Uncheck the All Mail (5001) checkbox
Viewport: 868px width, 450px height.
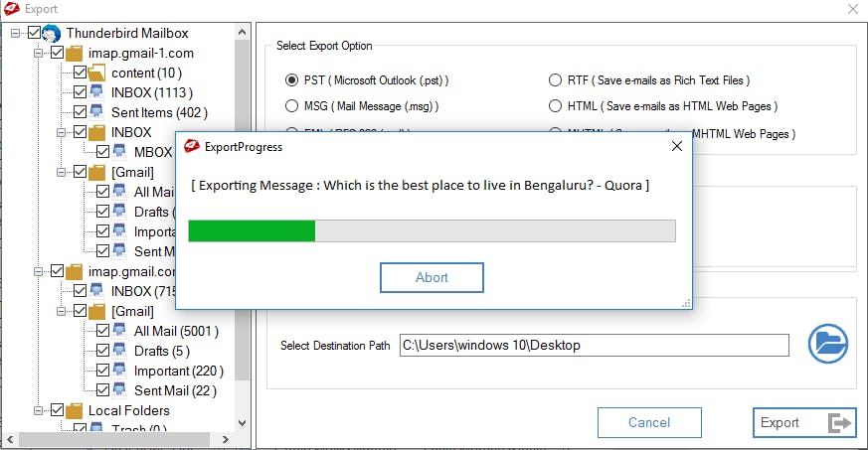coord(102,331)
